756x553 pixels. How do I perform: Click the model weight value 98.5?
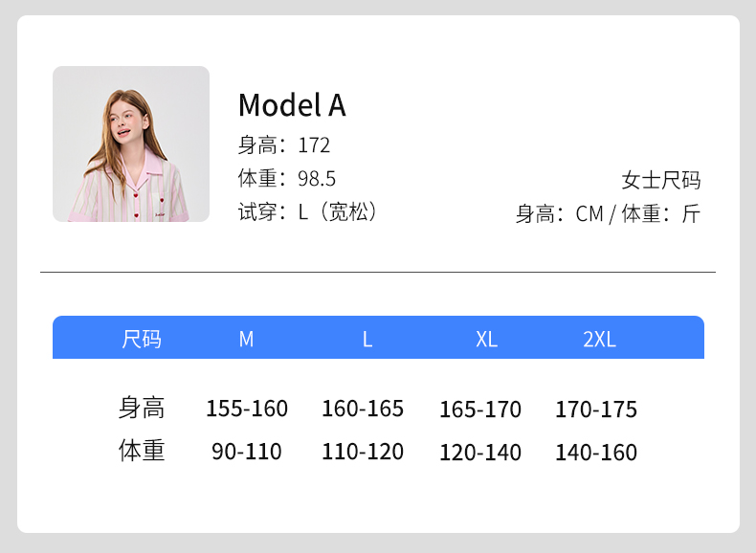pos(317,179)
